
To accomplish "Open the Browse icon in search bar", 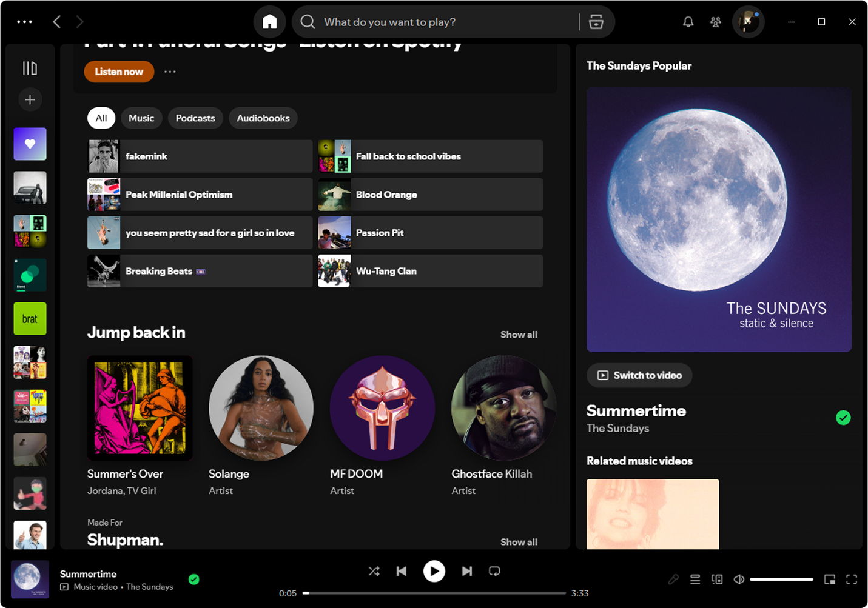I will (596, 22).
